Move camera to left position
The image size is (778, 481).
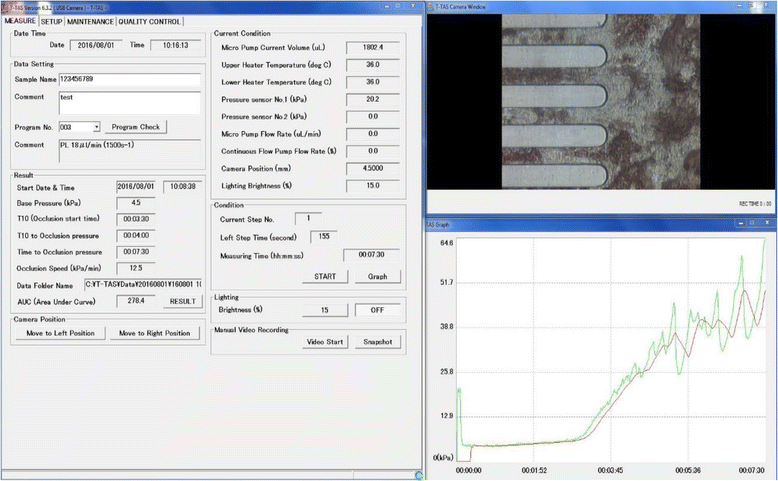[x=61, y=333]
